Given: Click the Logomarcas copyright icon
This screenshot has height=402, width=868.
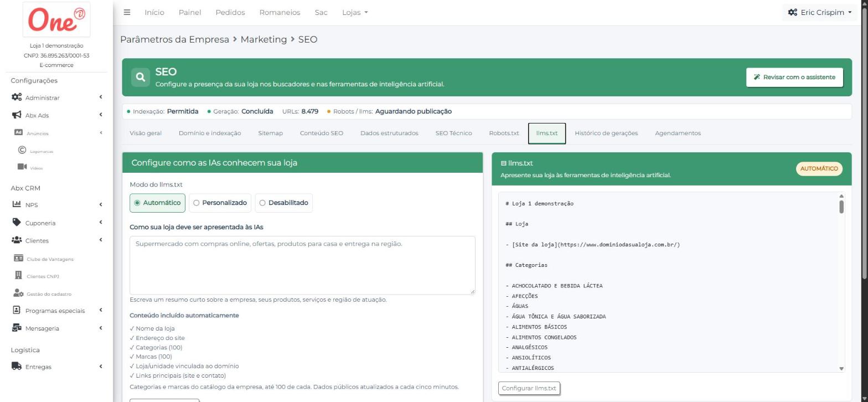Looking at the screenshot, I should [x=22, y=150].
